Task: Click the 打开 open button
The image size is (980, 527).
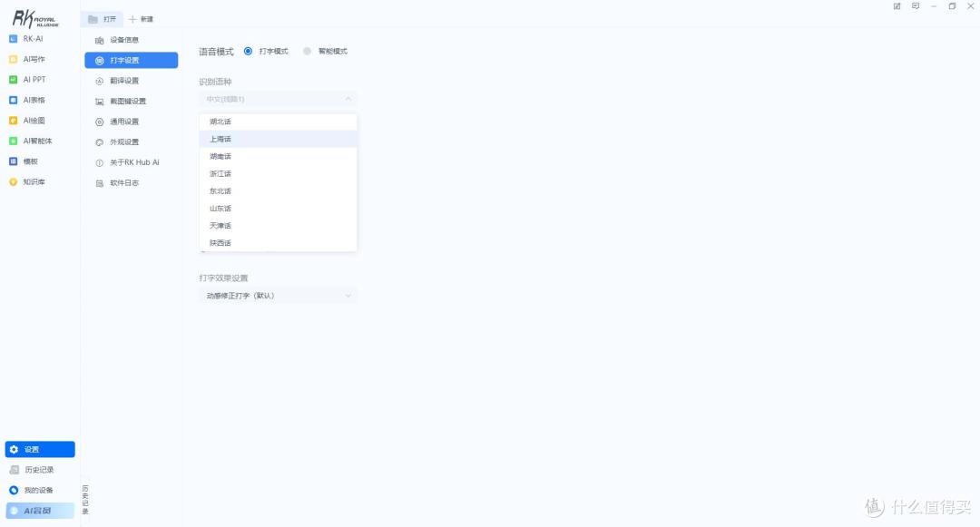Action: 103,19
